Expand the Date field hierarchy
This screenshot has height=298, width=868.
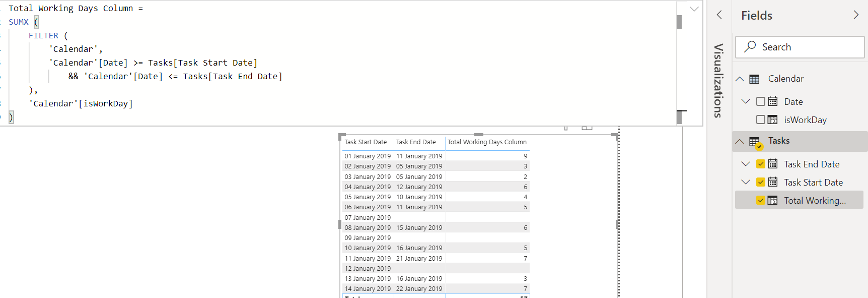click(746, 101)
